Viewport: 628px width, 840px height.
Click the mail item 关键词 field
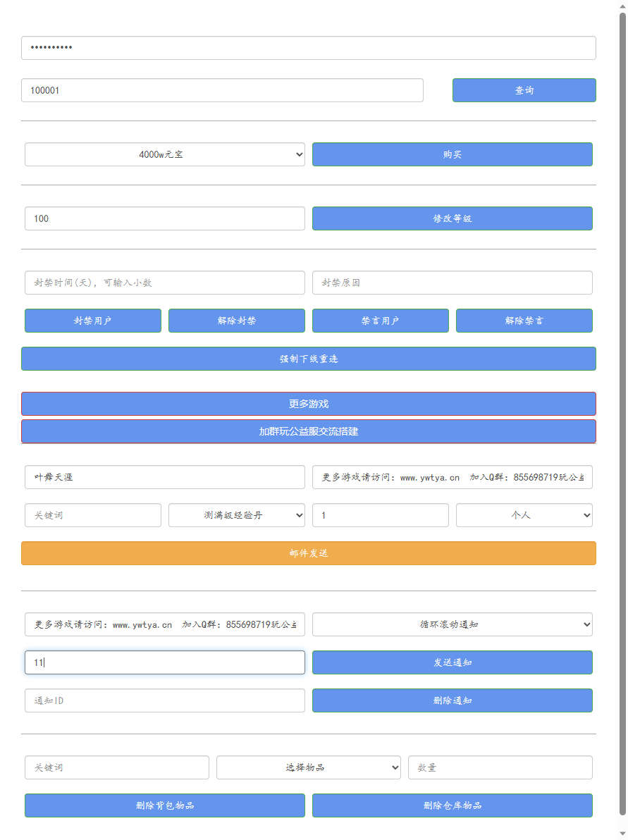[93, 515]
